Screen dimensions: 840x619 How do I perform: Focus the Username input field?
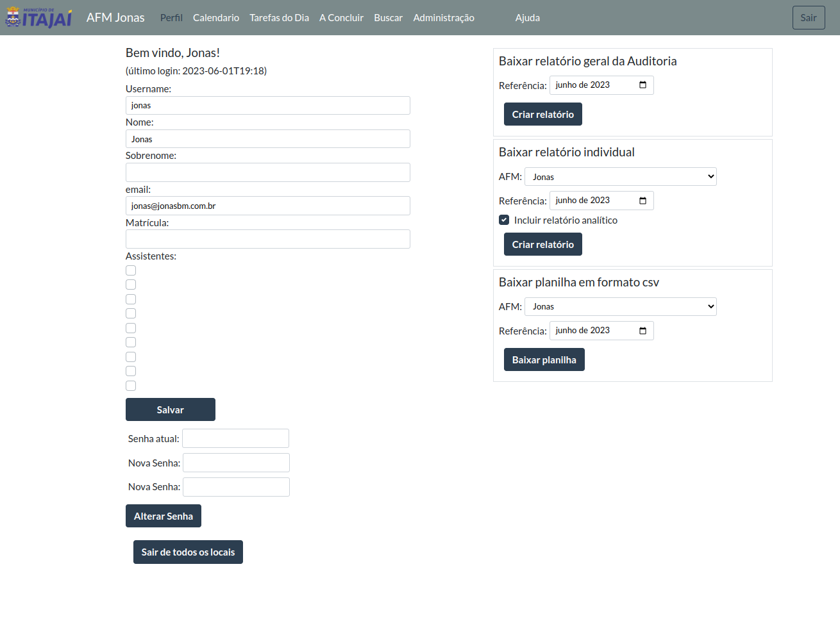(x=268, y=106)
